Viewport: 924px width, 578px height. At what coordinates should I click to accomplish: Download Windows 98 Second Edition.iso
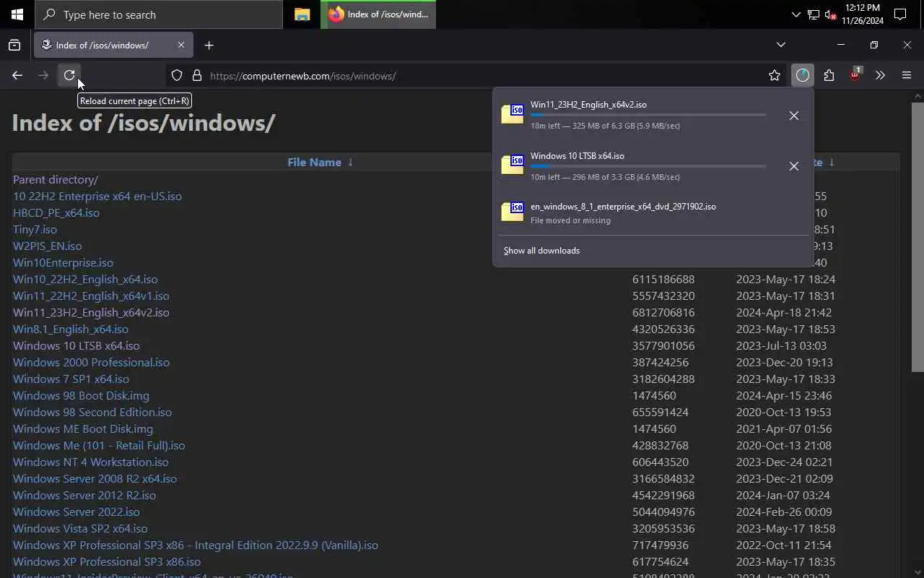point(92,412)
